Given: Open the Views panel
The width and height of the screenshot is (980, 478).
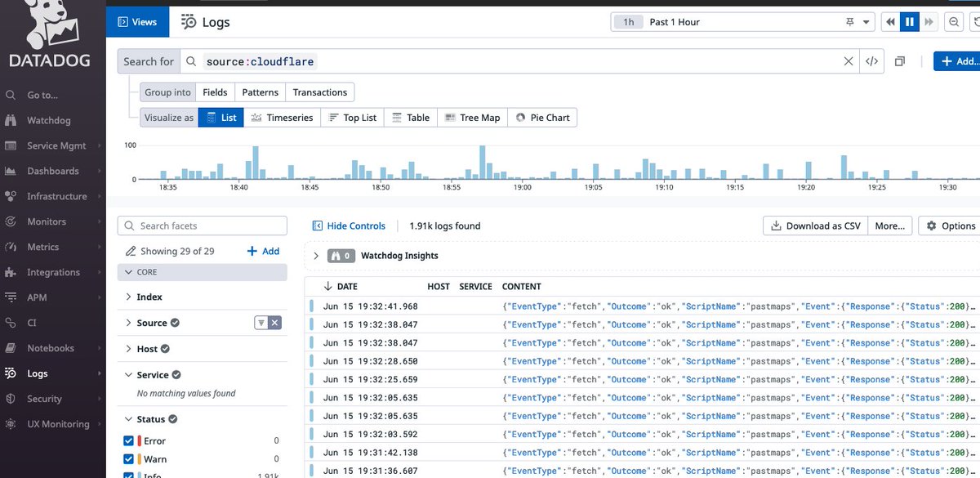Looking at the screenshot, I should coord(137,22).
